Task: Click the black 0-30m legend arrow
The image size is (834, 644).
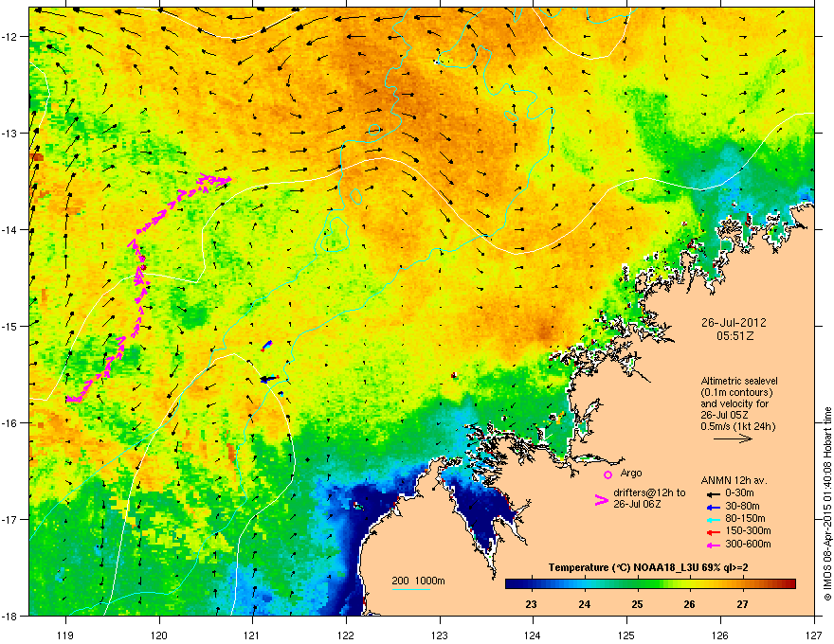Action: click(x=713, y=493)
